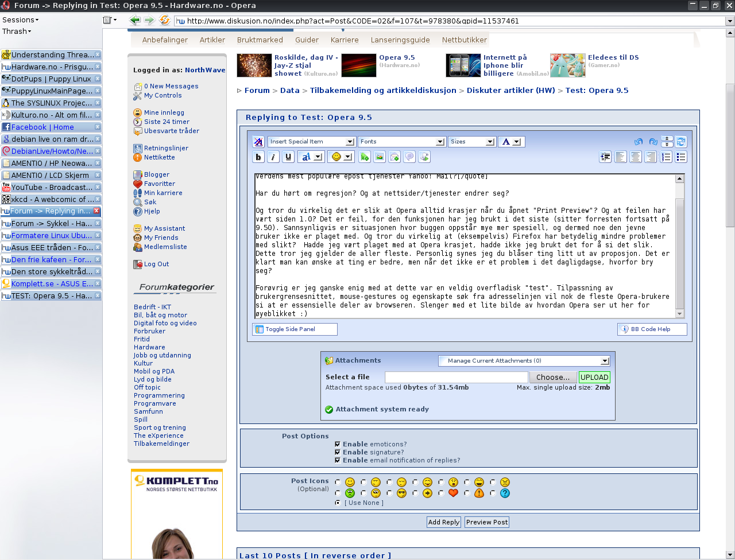The image size is (735, 560).
Task: Open Manage Current Attachments dropdown
Action: (524, 361)
